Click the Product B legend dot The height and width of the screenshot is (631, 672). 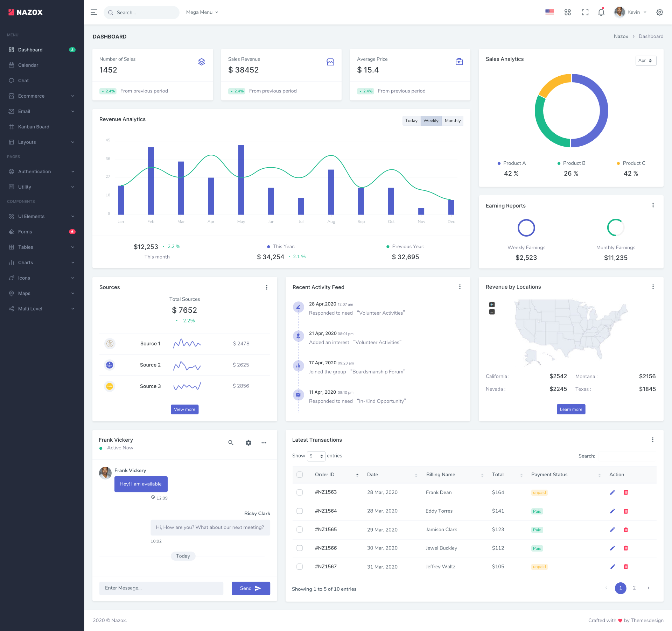pyautogui.click(x=559, y=163)
